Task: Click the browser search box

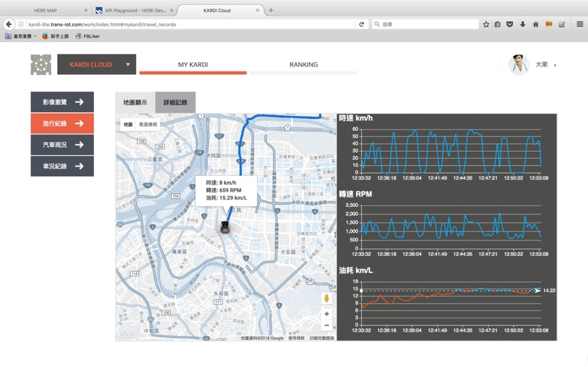Action: (x=425, y=25)
